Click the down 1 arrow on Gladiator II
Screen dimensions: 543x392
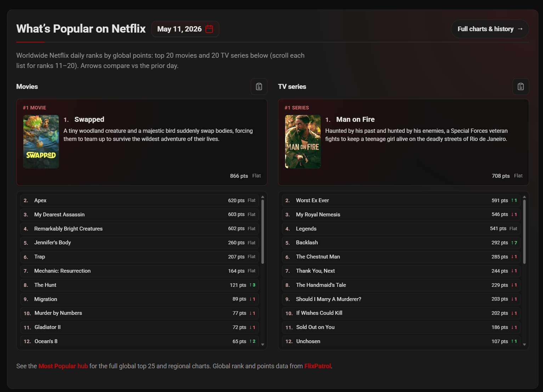pos(252,327)
